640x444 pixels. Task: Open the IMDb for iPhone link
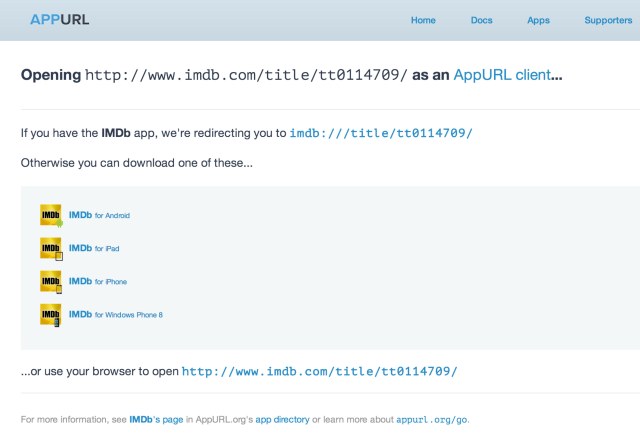click(98, 281)
